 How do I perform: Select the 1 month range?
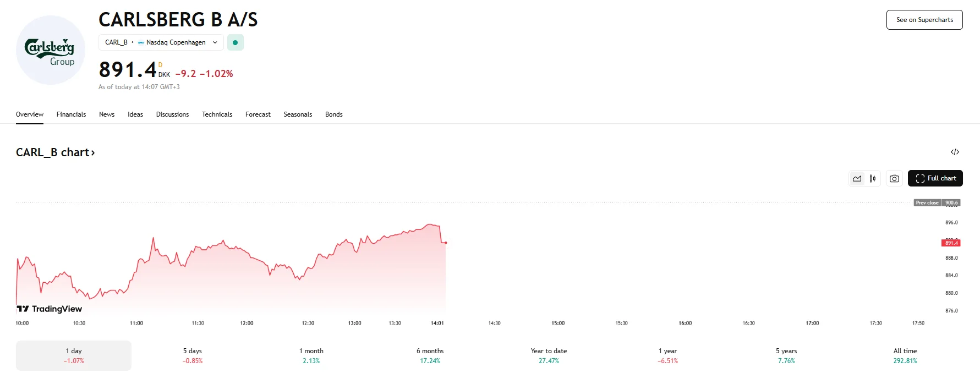311,355
